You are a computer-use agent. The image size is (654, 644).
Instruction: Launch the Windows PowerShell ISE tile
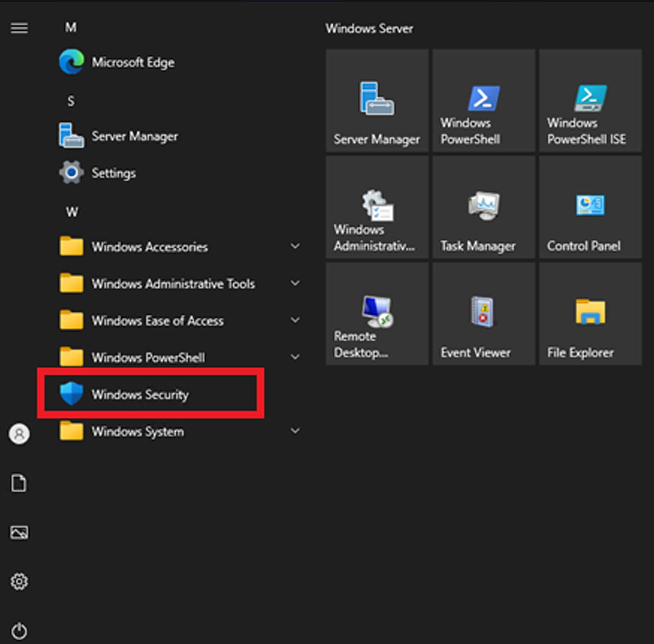(x=590, y=100)
